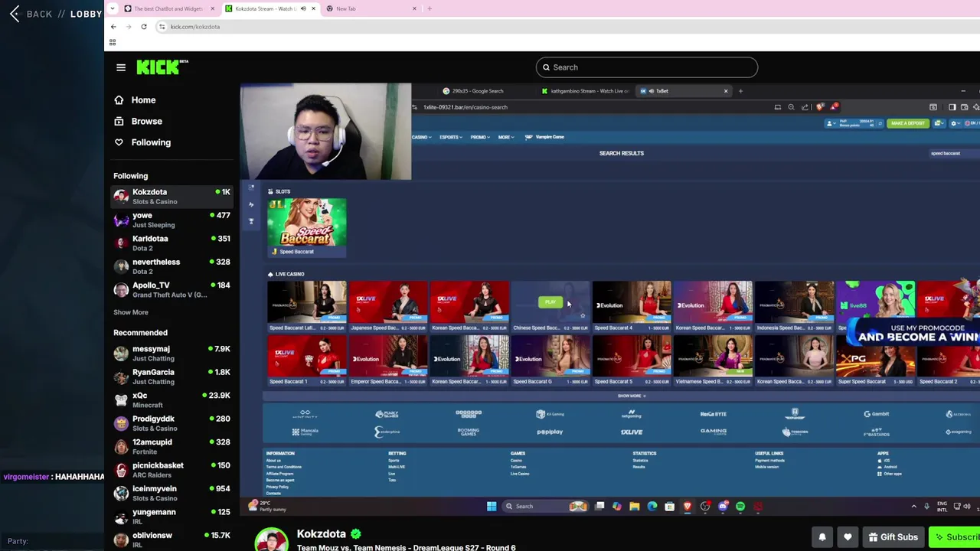Click green PLAY button on Chinese Speed Baccarat
Viewport: 980px width, 551px height.
[550, 302]
